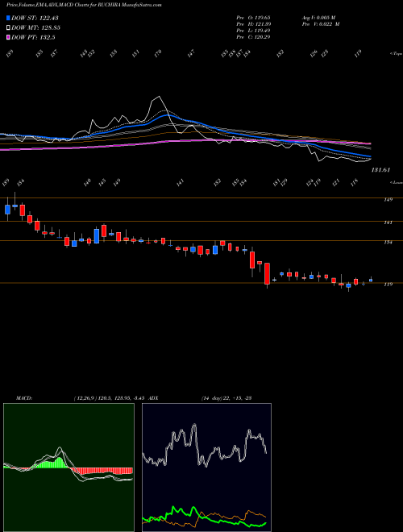This screenshot has height=532, width=403.
Task: Click the white DOW MT legend swatch
Action: point(8,27)
